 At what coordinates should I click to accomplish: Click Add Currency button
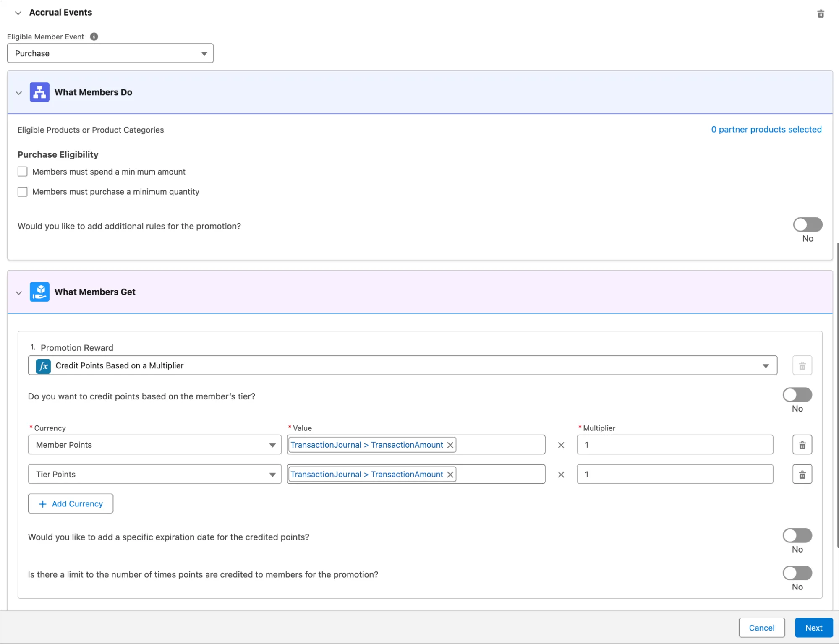click(71, 503)
